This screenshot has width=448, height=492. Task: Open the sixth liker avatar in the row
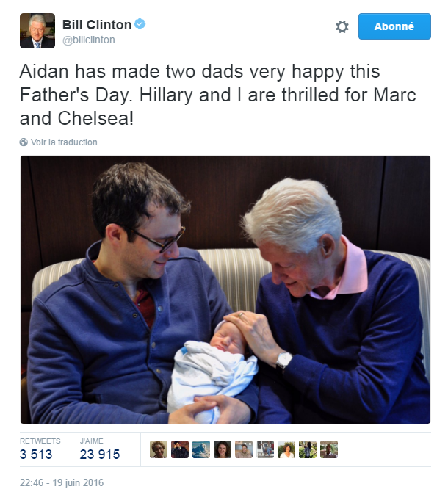pyautogui.click(x=265, y=449)
